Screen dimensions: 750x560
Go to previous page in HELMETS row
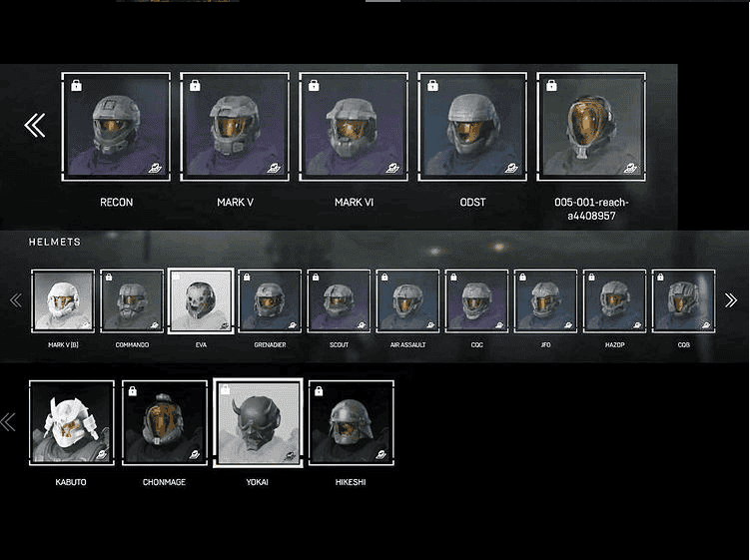coord(16,300)
